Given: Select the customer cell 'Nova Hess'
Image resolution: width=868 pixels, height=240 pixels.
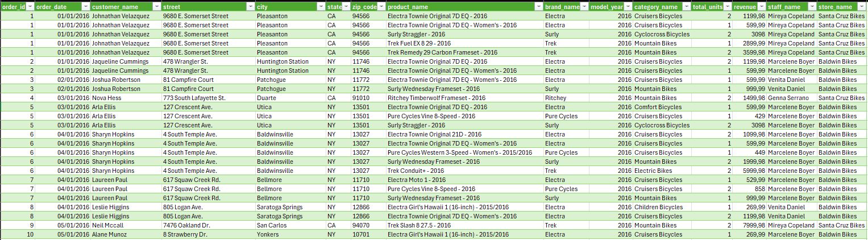Looking at the screenshot, I should 126,98.
